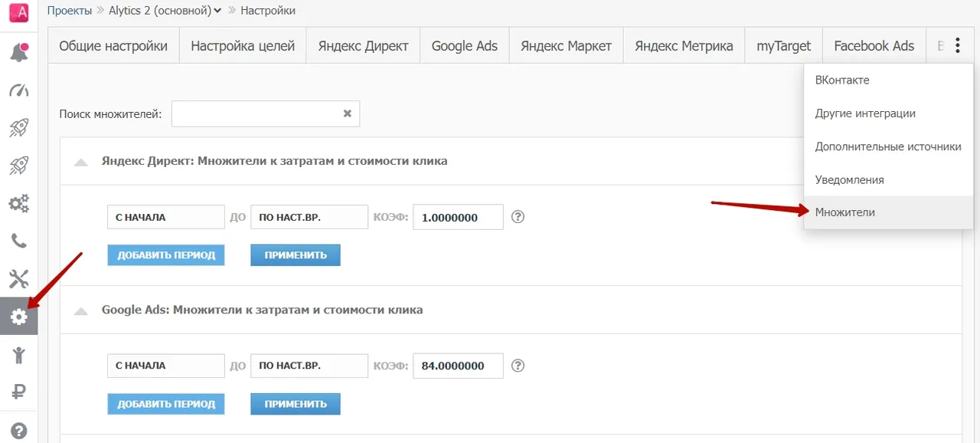This screenshot has height=443, width=980.
Task: Switch to the Настройка целей tab
Action: tap(243, 46)
